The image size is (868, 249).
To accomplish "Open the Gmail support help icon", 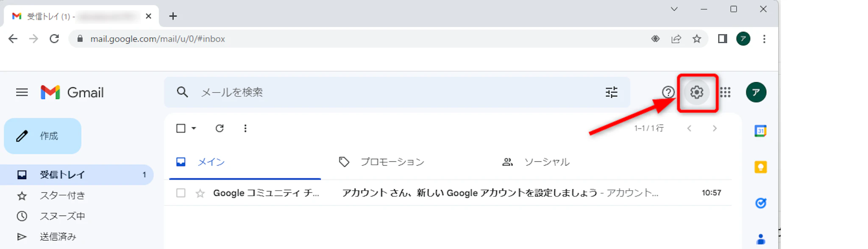I will point(668,92).
